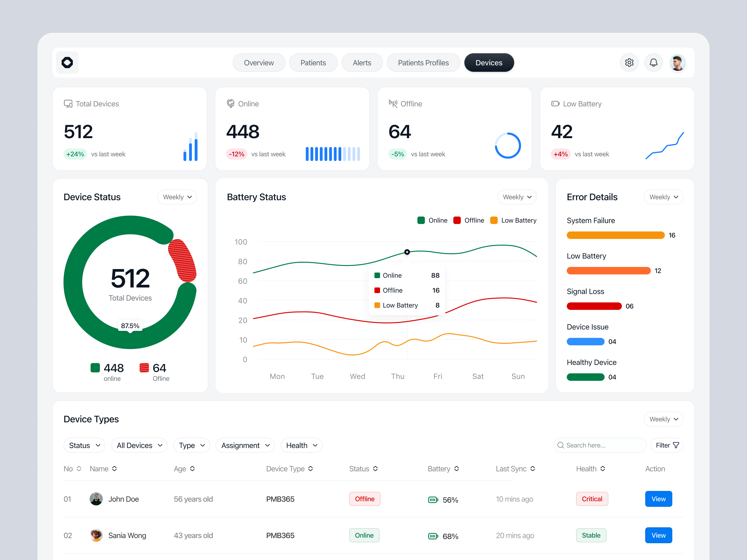Click the search field in Device Types

click(599, 445)
